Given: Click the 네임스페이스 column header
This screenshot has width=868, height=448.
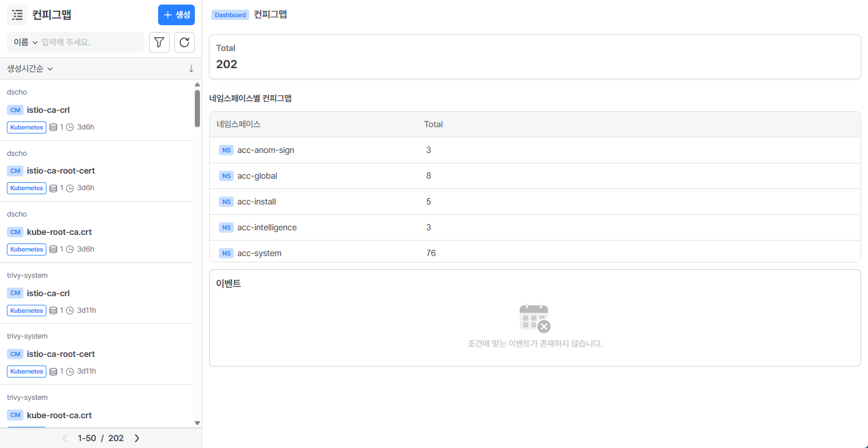Looking at the screenshot, I should click(239, 124).
